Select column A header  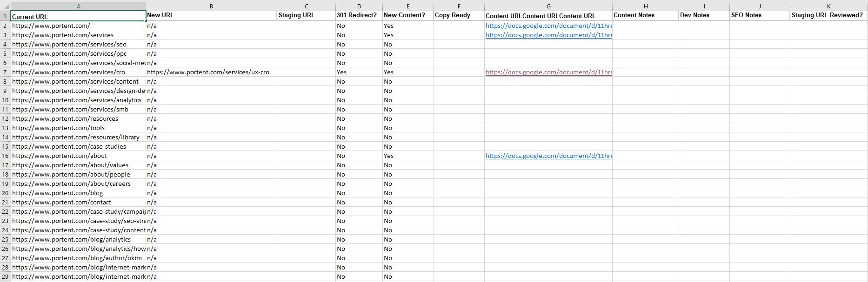coord(78,6)
